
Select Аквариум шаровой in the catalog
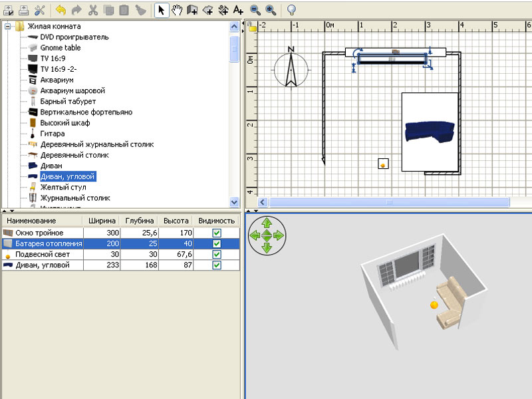click(72, 90)
